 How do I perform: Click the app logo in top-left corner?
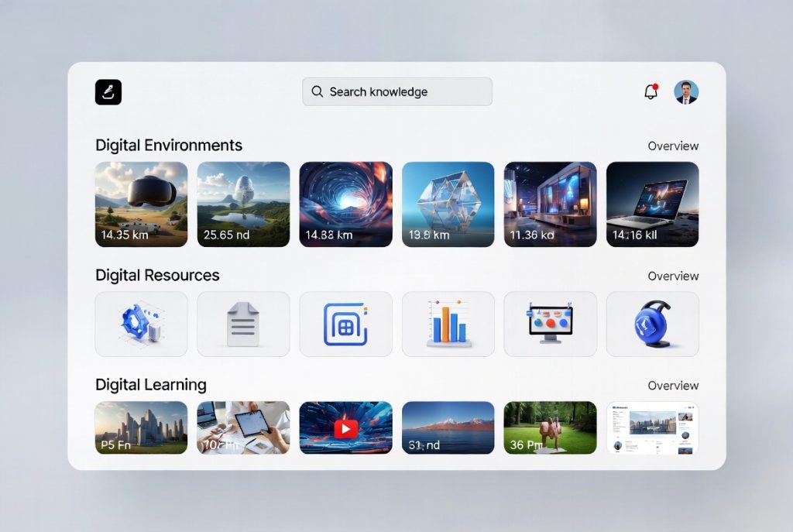108,92
